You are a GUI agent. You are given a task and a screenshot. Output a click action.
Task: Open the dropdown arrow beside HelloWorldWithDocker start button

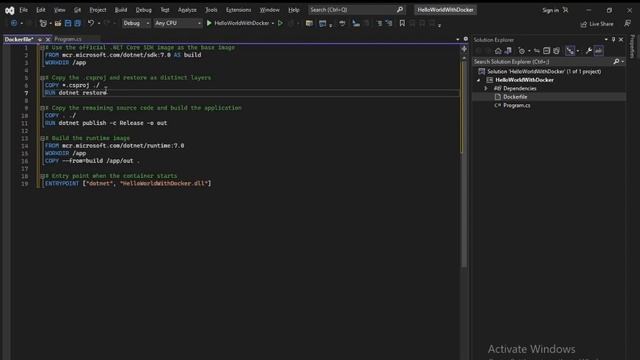tap(273, 23)
